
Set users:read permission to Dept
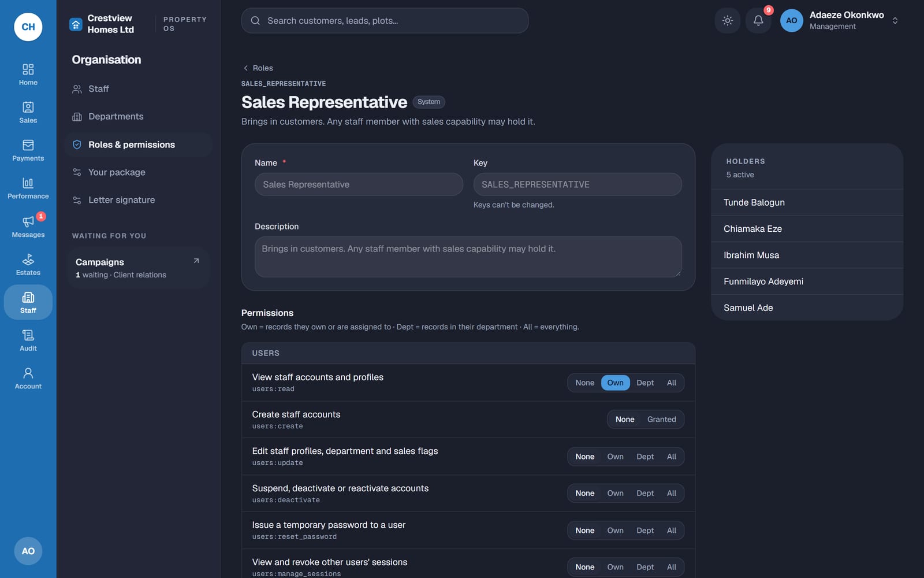pyautogui.click(x=645, y=383)
